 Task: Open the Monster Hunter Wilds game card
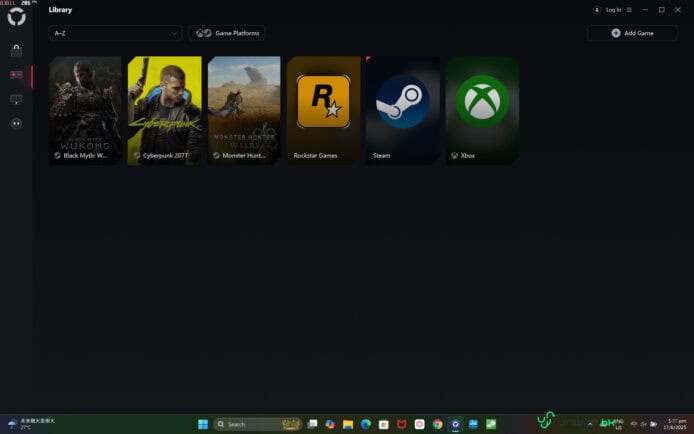pyautogui.click(x=244, y=111)
